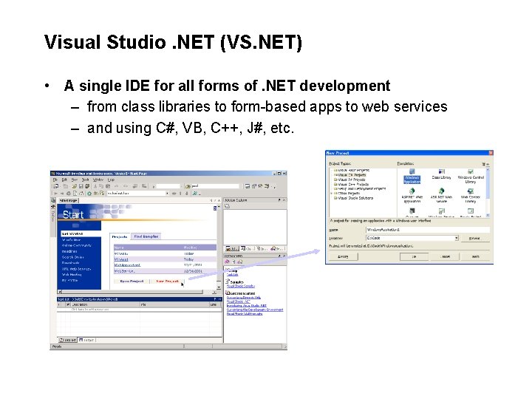Select Visual C# Projects folder
The image size is (532, 399).
coord(349,175)
